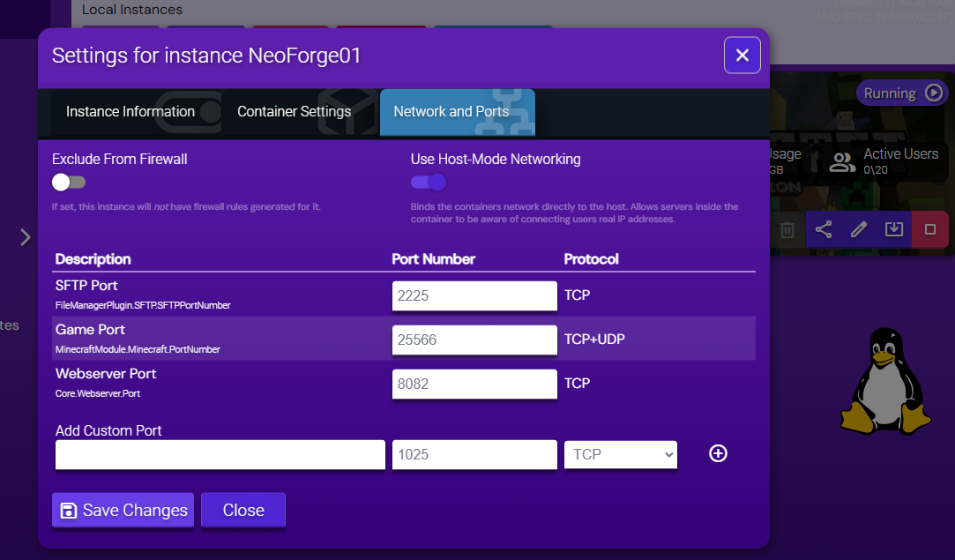Expand the left sidebar chevron
955x560 pixels.
click(x=25, y=237)
